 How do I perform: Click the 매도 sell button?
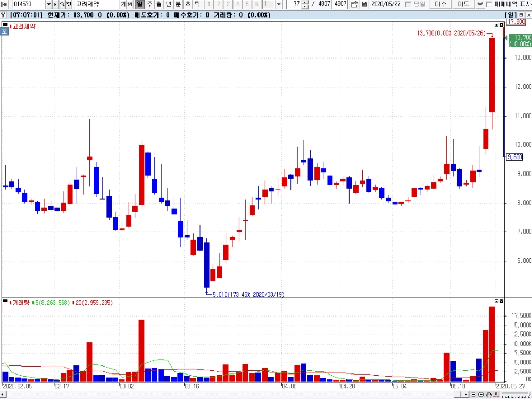click(463, 4)
